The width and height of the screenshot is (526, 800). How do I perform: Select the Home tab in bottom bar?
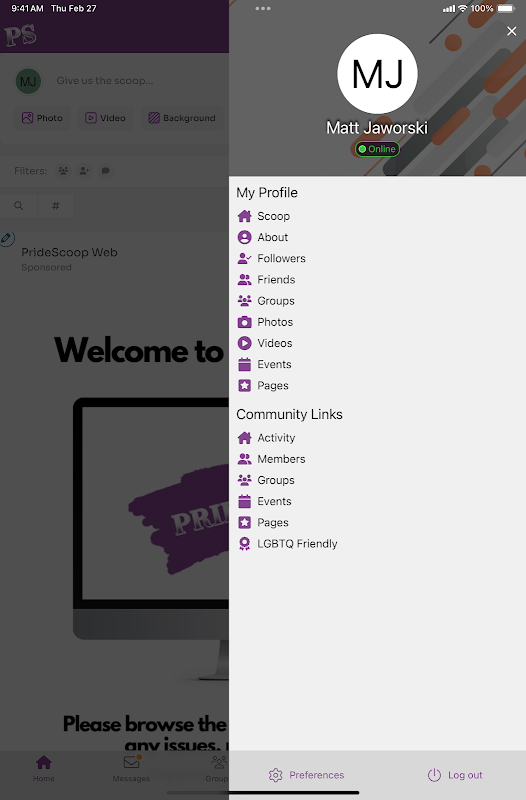pos(44,768)
